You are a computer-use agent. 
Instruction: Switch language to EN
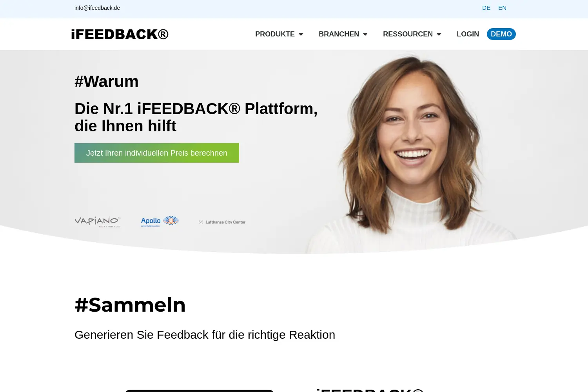click(x=502, y=8)
